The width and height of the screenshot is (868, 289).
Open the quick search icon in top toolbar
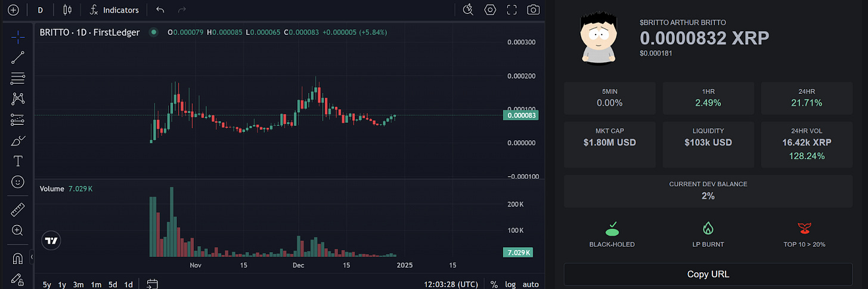tap(468, 10)
